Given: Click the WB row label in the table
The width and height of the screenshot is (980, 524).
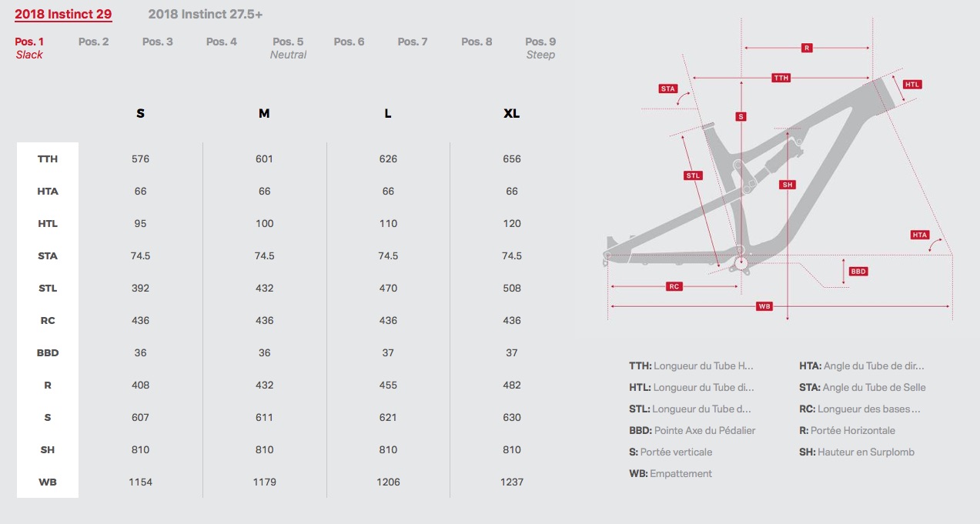Looking at the screenshot, I should coord(48,482).
